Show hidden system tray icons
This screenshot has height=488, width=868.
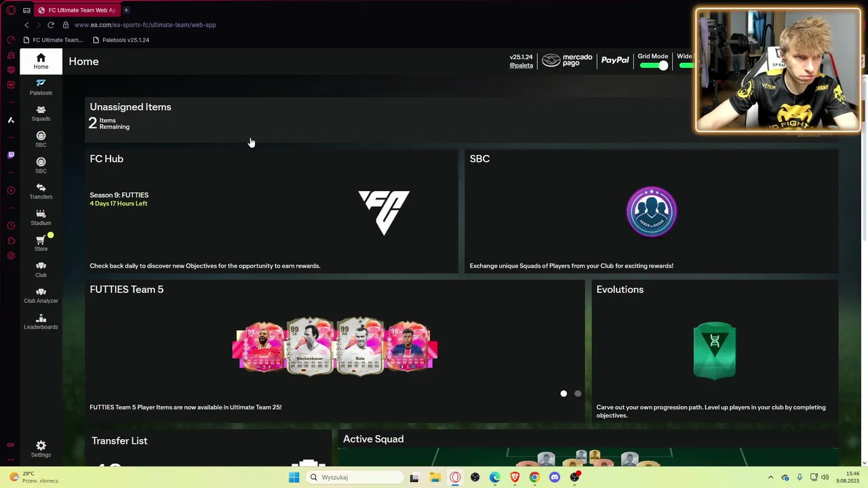pyautogui.click(x=770, y=477)
